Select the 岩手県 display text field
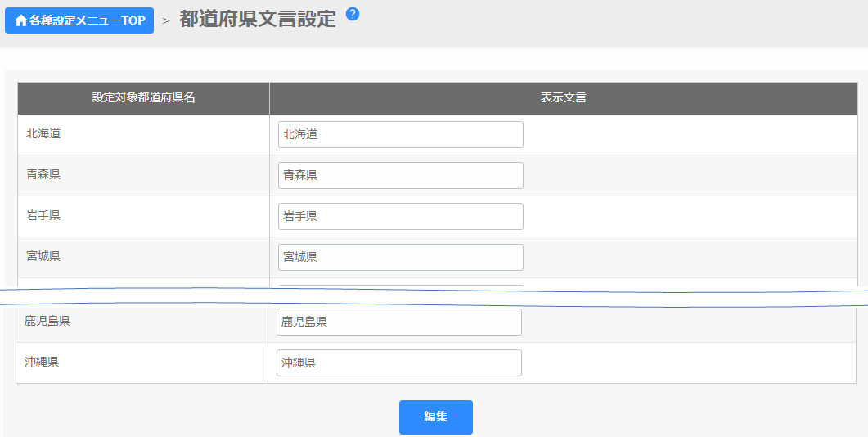868x437 pixels. pos(400,217)
